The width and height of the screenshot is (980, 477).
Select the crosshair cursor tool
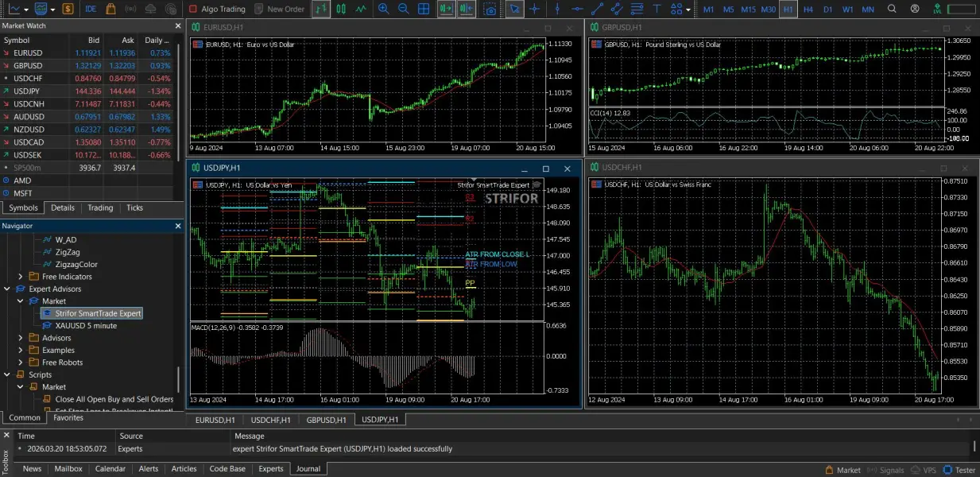[535, 10]
